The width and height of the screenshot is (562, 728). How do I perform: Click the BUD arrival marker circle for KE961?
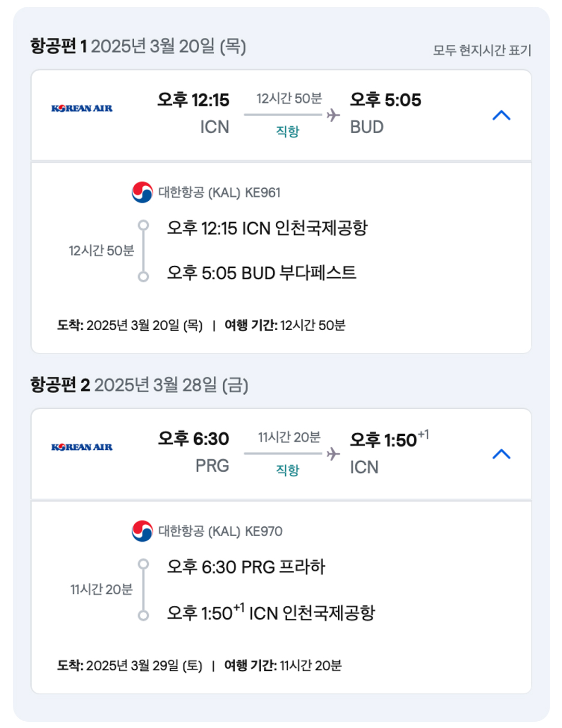tap(143, 277)
